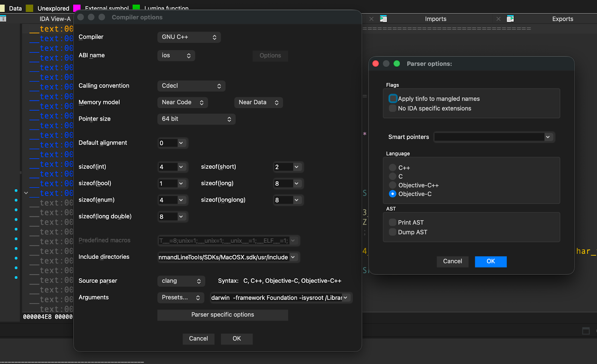Click the Unexplored legend color swatch

[29, 8]
